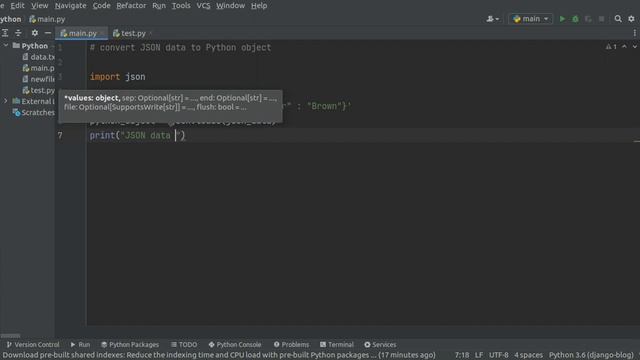640x360 pixels.
Task: Switch to the test.py editor tab
Action: (131, 33)
